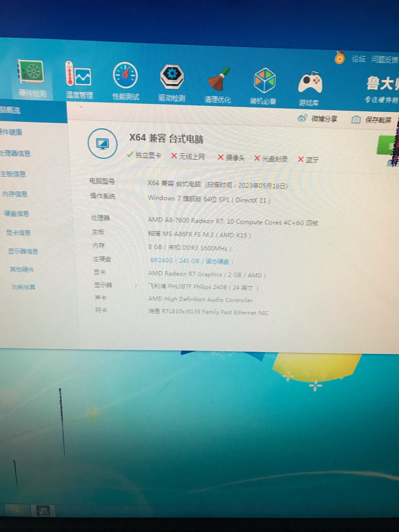Viewport: 399px width, 532px height.
Task: Select 硬件健康 in the sidebar
Action: click(x=11, y=132)
